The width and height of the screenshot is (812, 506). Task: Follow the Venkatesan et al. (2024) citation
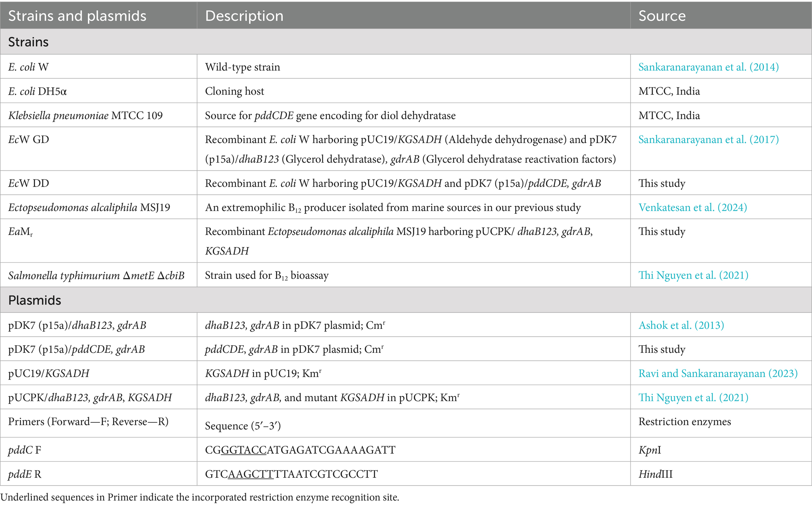[x=693, y=207]
